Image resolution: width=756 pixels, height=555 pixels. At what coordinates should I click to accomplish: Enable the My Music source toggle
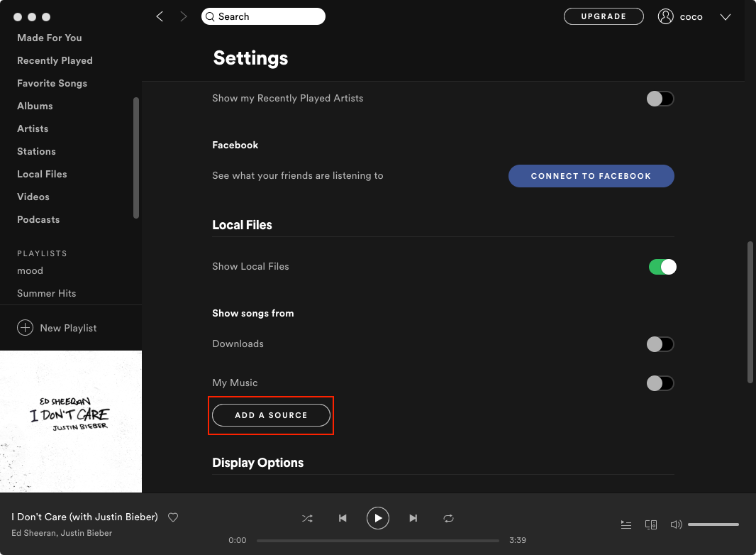click(660, 383)
